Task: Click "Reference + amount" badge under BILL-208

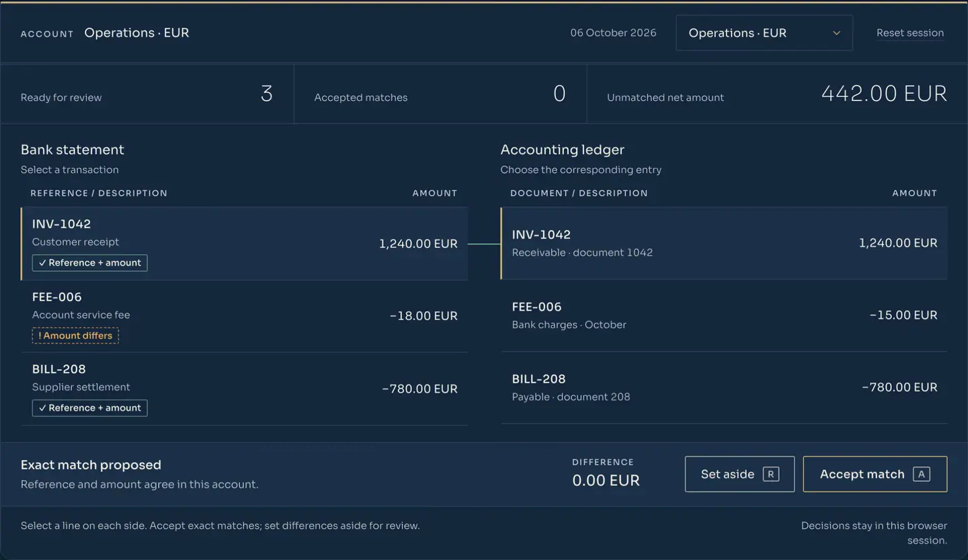Action: (89, 408)
